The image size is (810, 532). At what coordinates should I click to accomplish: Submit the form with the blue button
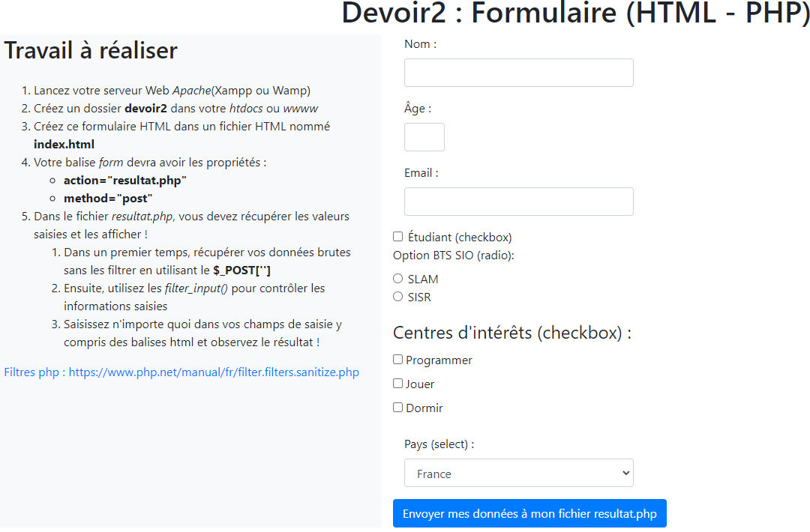[x=529, y=513]
